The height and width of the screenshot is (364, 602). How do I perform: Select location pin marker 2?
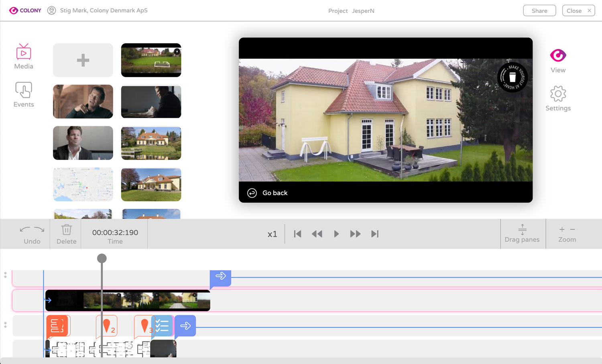point(107,326)
